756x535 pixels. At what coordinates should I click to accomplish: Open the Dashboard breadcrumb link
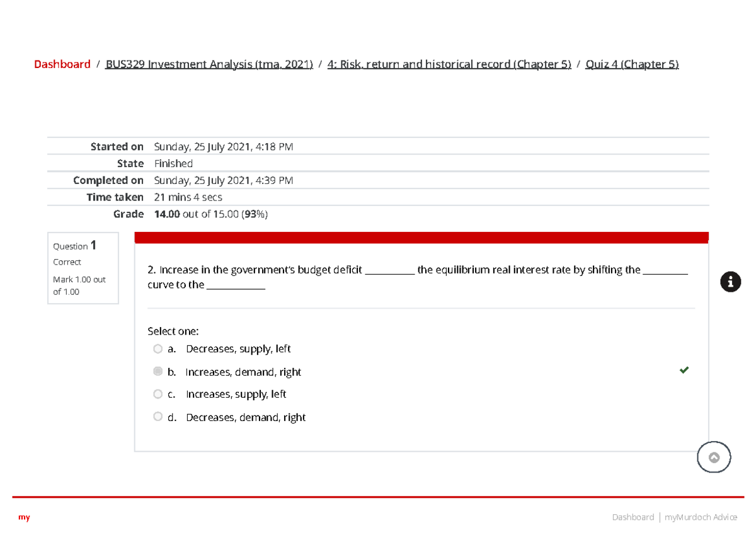pyautogui.click(x=62, y=64)
